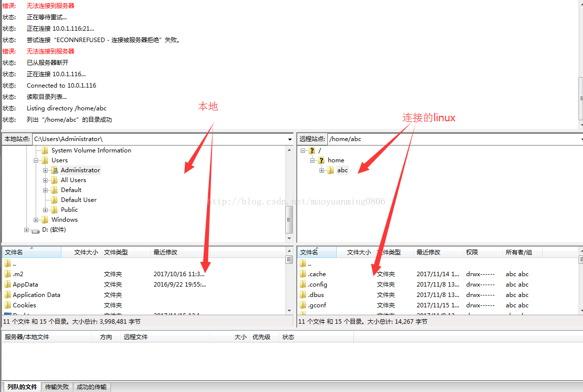Expand the All Users tree node

pos(46,180)
